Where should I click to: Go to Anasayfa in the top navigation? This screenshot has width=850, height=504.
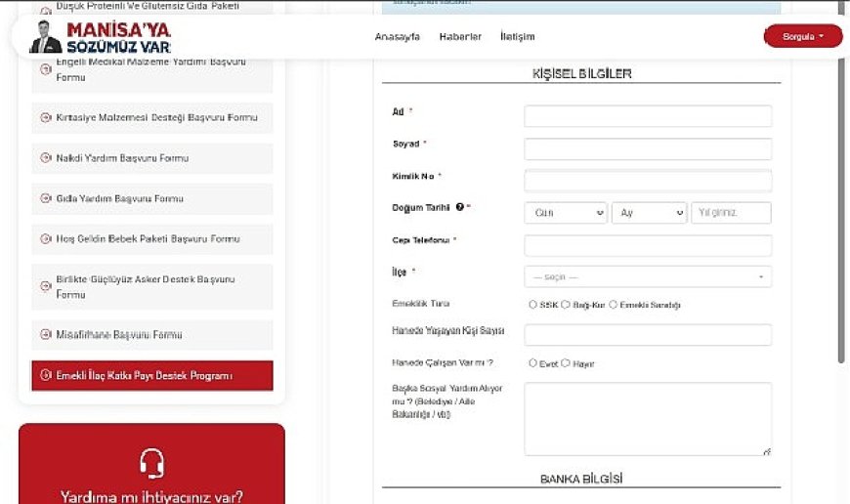[x=397, y=37]
